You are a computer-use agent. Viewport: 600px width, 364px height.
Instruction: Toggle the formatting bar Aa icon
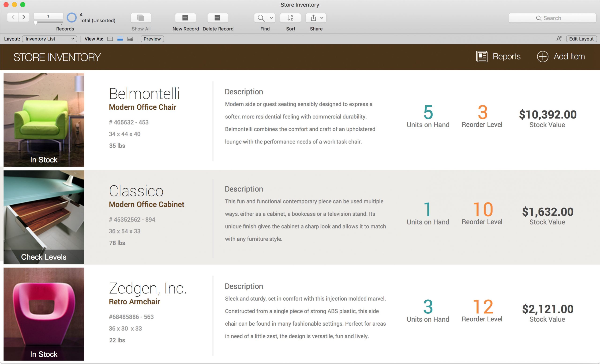click(x=559, y=39)
